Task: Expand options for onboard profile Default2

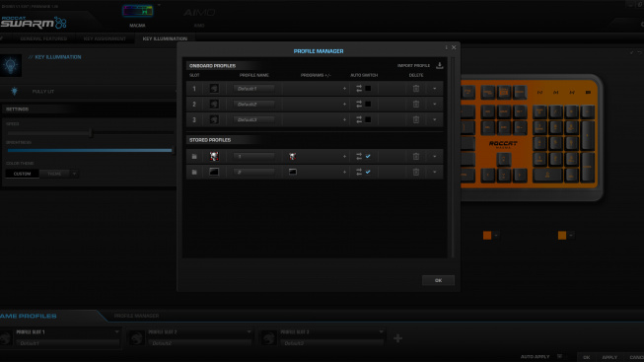Action: pos(435,104)
